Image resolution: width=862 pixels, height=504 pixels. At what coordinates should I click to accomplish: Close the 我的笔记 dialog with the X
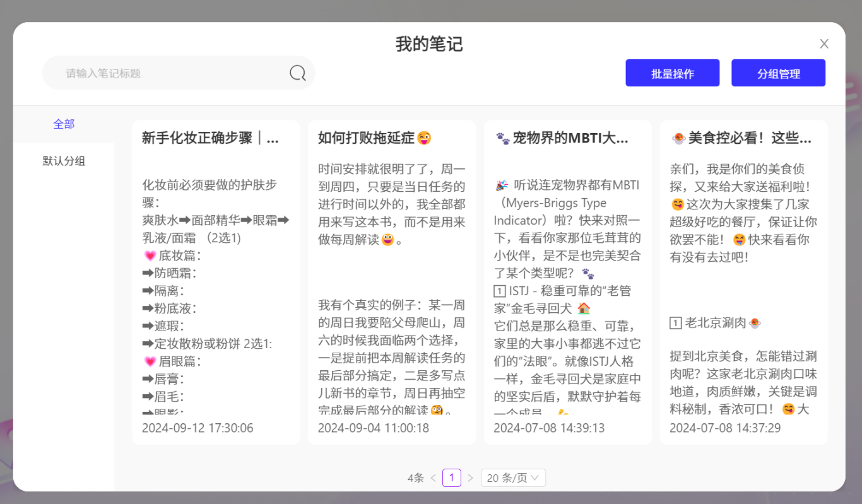point(824,44)
